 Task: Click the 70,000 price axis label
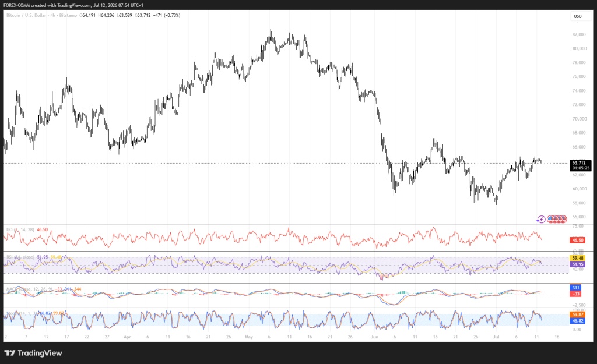click(x=579, y=119)
